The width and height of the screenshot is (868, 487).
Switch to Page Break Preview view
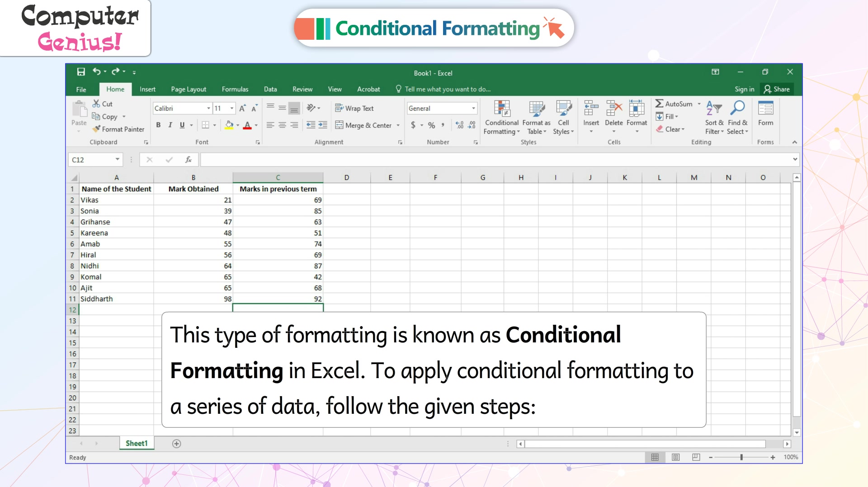click(696, 457)
